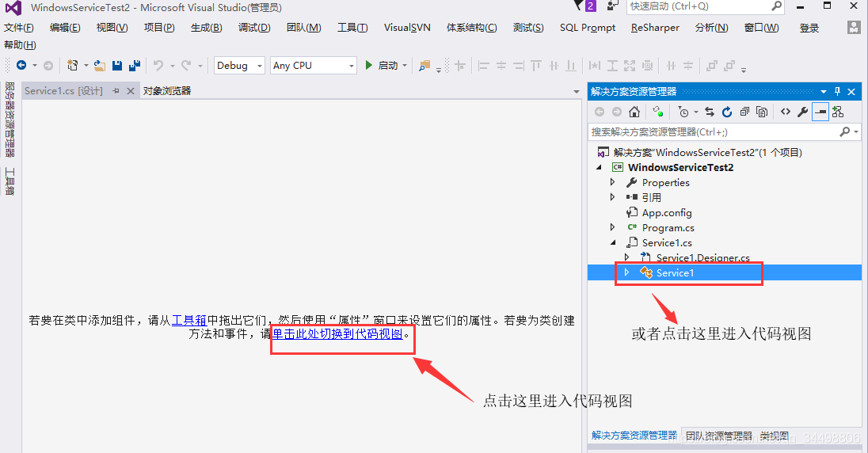This screenshot has height=453, width=868.
Task: Click the Navigate Backward arrow in main toolbar
Action: (x=21, y=66)
